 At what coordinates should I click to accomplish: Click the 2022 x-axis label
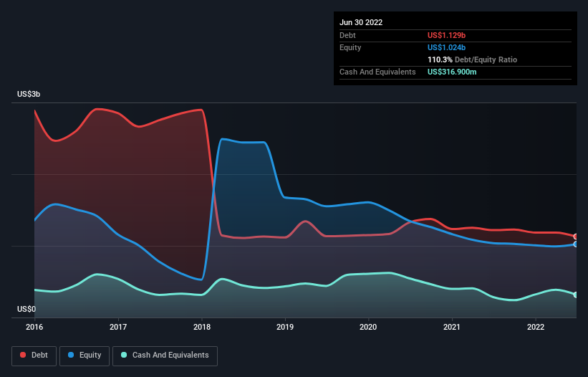coord(536,327)
